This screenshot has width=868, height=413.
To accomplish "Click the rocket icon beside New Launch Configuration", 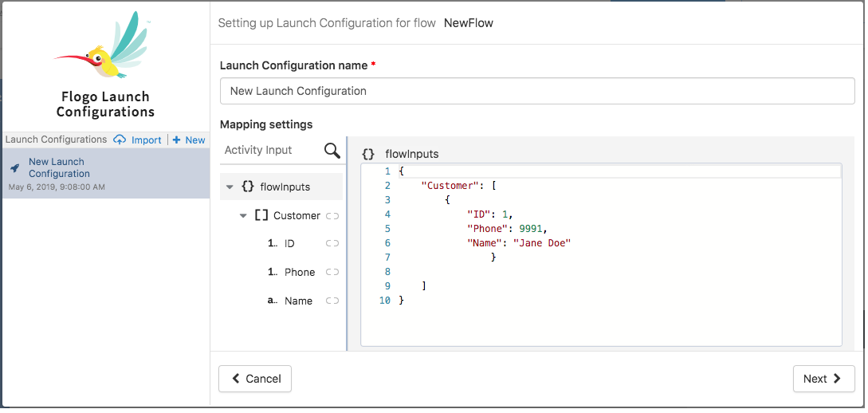I will tap(14, 168).
